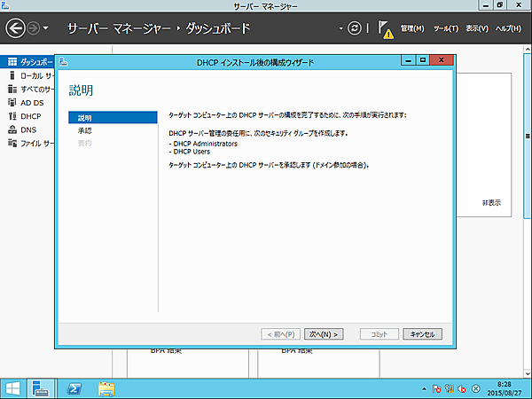Click the DHCP Users text in wizard

[x=192, y=152]
